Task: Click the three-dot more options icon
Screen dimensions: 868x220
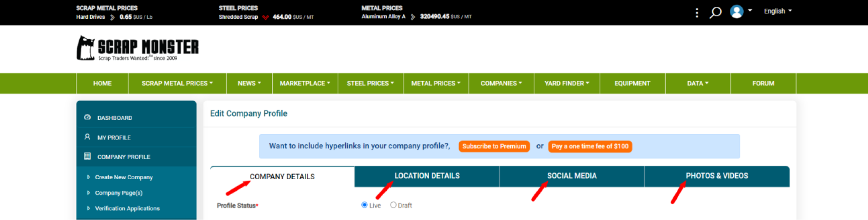Action: (x=697, y=13)
